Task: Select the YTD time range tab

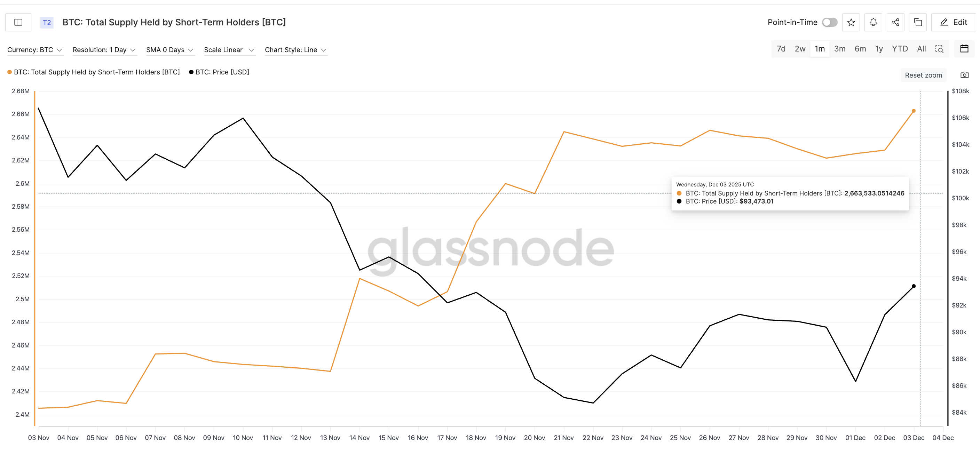Action: click(x=900, y=49)
